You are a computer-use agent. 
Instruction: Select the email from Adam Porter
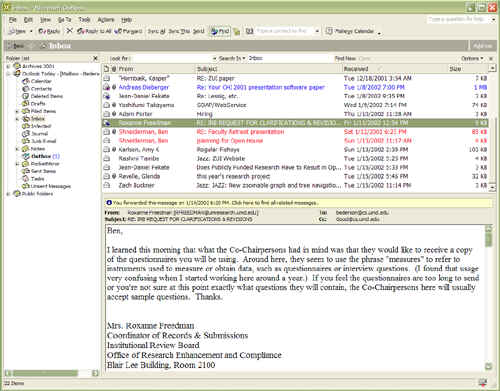coord(295,114)
